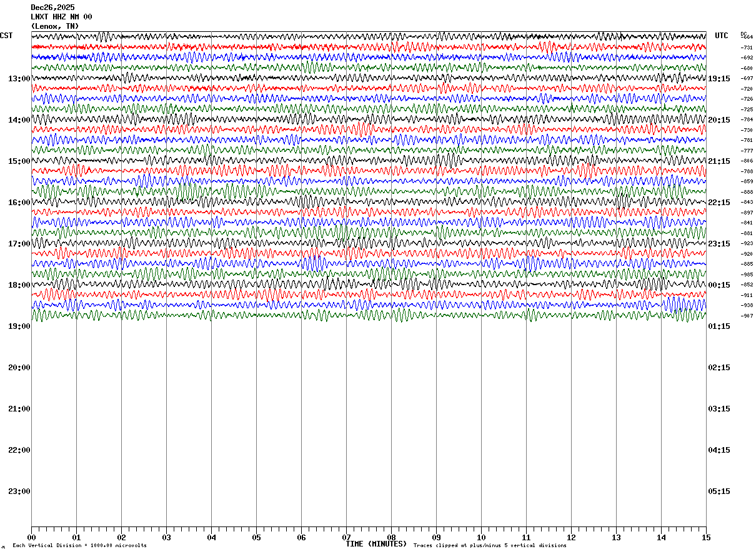Select the 23:00 CST time marker
The width and height of the screenshot is (756, 554).
click(19, 491)
